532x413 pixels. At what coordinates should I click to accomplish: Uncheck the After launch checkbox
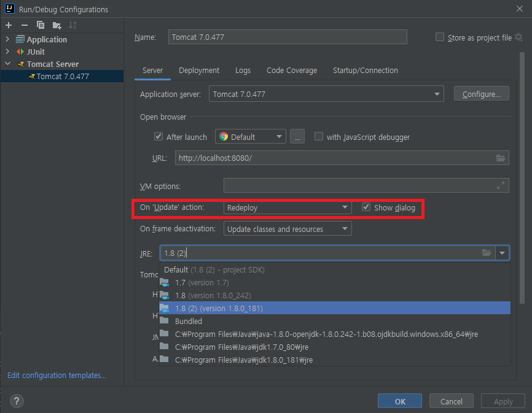(158, 136)
